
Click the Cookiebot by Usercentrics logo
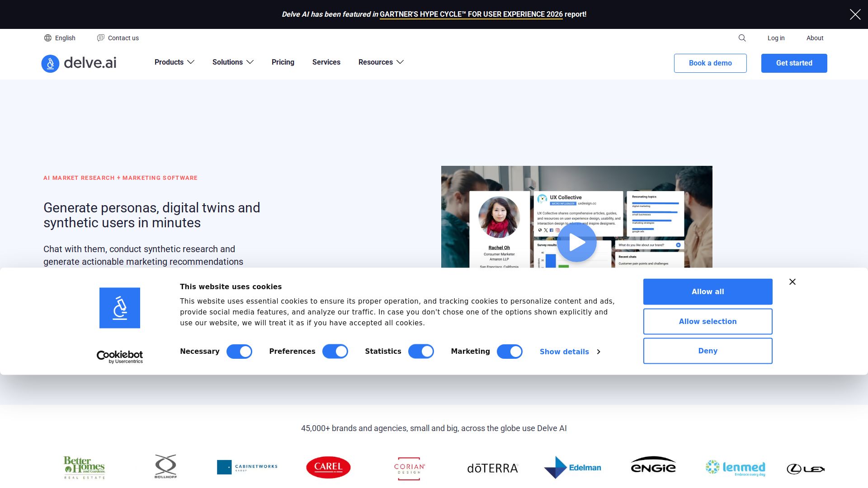point(120,357)
